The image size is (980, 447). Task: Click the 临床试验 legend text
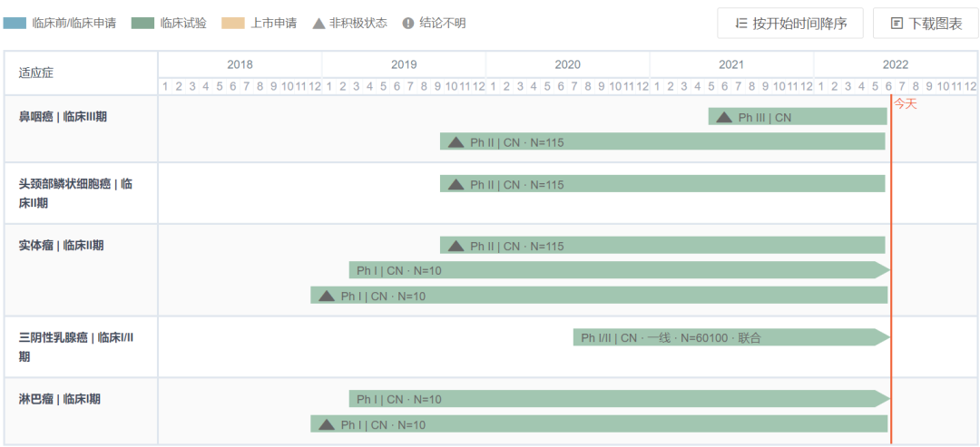pyautogui.click(x=181, y=24)
